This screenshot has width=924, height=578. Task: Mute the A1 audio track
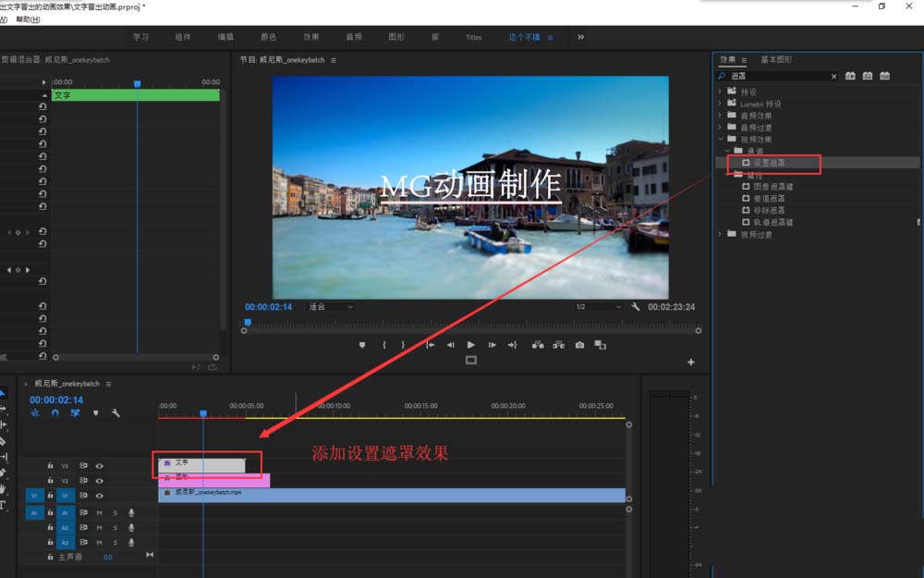[x=99, y=512]
